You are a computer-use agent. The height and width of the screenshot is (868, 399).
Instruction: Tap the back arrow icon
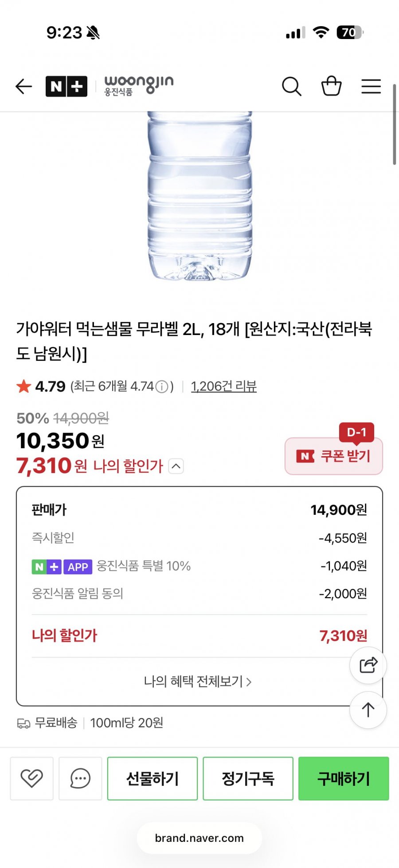pyautogui.click(x=24, y=86)
